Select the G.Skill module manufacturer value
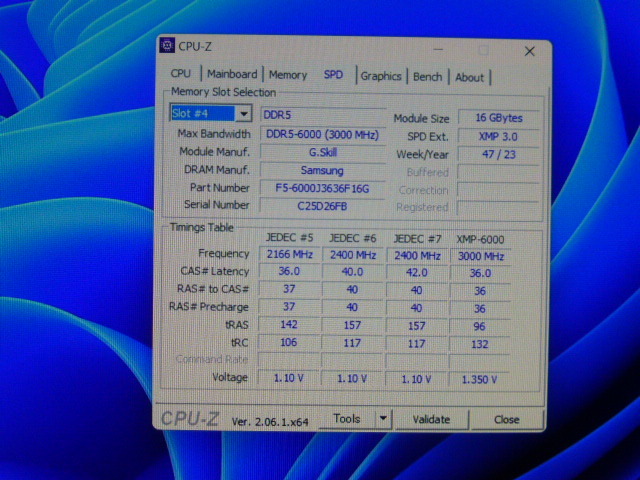The height and width of the screenshot is (480, 640). [322, 153]
